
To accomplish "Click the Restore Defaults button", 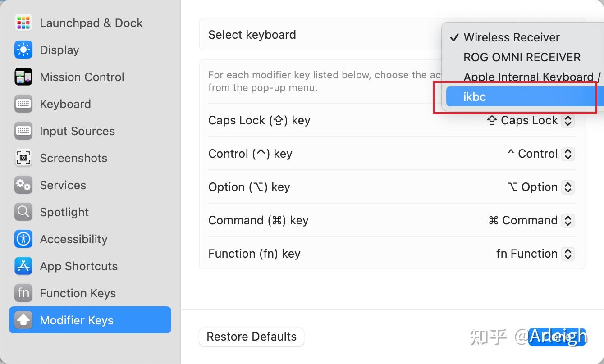I will coord(252,337).
